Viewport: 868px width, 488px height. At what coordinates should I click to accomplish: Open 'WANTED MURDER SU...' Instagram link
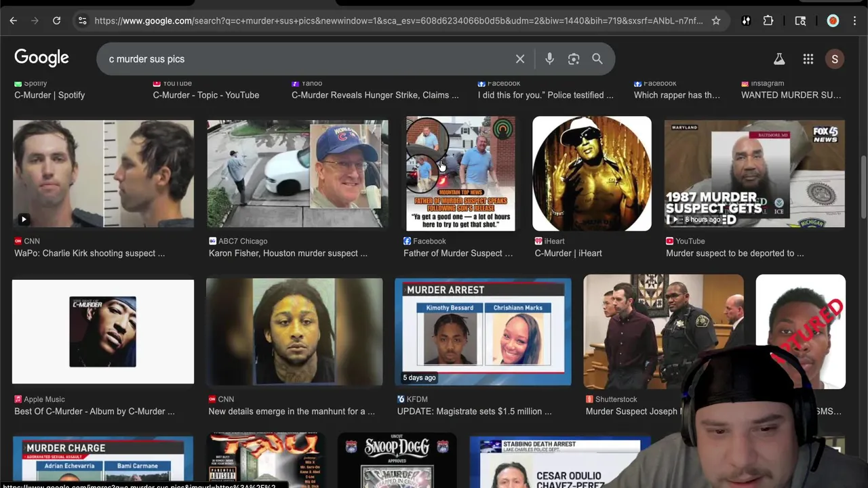(791, 95)
